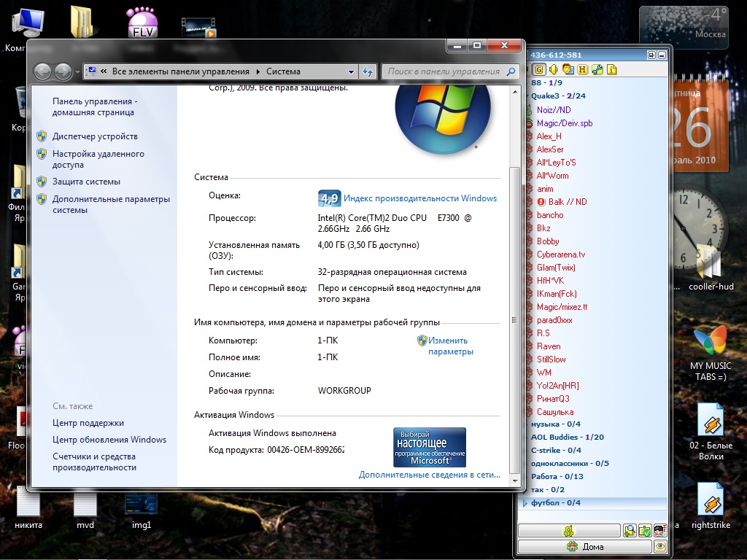The height and width of the screenshot is (560, 747).
Task: Select the MY MUSIC TABS desktop icon
Action: pyautogui.click(x=711, y=353)
